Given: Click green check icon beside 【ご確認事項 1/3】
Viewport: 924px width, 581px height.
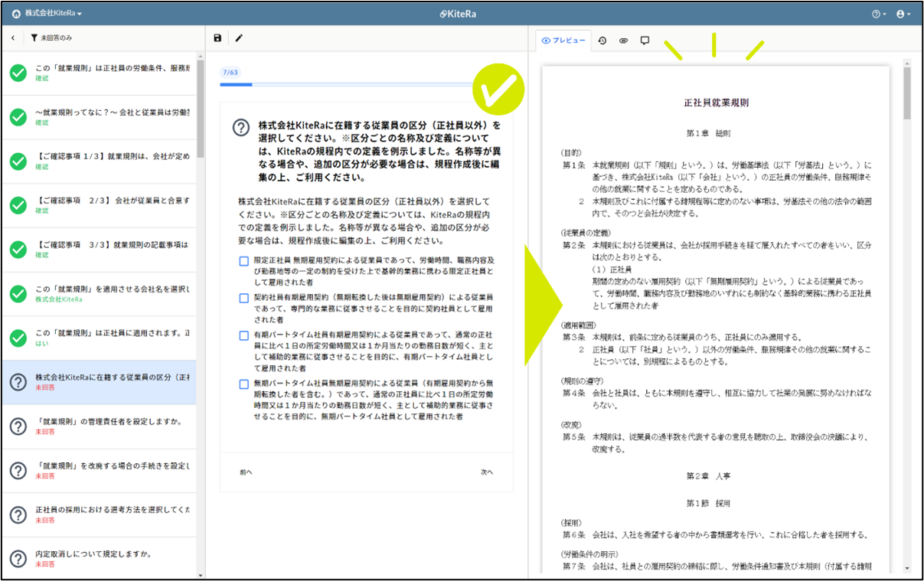Looking at the screenshot, I should [x=18, y=162].
